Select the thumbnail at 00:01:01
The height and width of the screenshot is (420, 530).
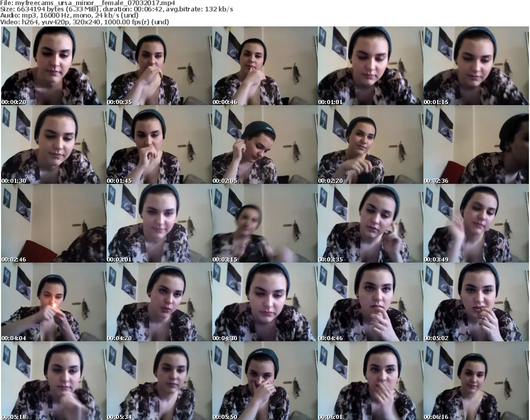point(370,66)
